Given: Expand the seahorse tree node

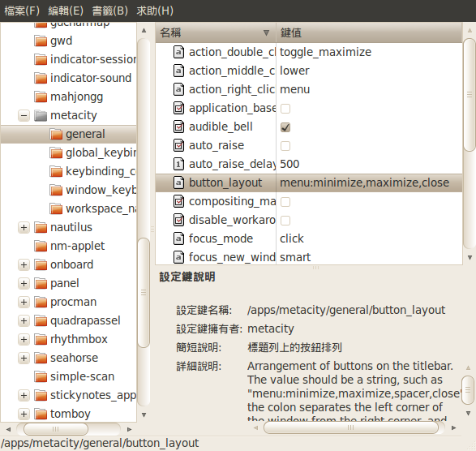Looking at the screenshot, I should (x=24, y=358).
